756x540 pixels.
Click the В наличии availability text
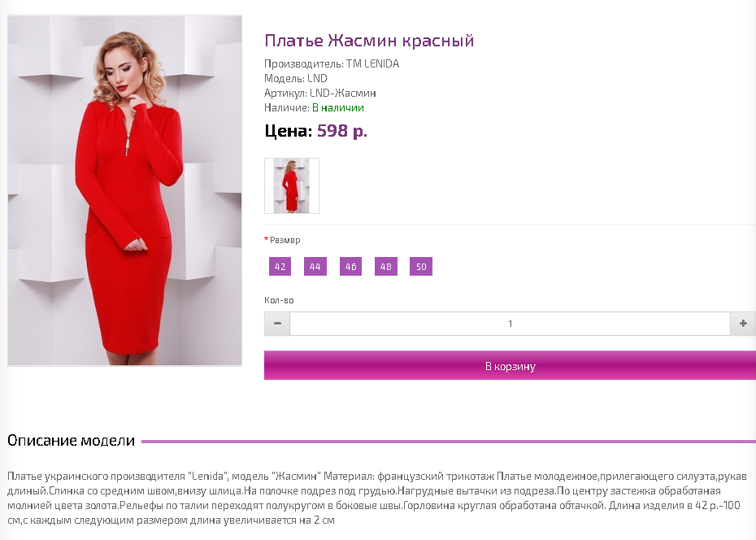(338, 107)
